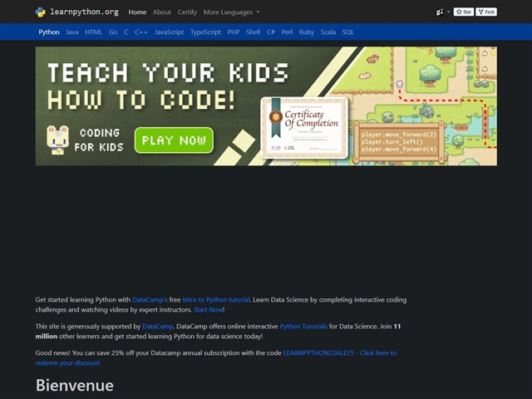Click the coding for kids bear mascot

(57, 139)
